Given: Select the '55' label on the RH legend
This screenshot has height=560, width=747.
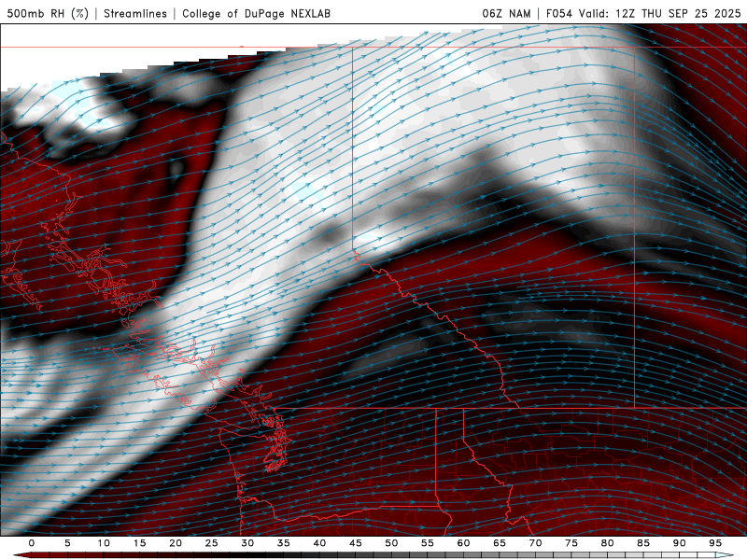Looking at the screenshot, I should click(428, 543).
